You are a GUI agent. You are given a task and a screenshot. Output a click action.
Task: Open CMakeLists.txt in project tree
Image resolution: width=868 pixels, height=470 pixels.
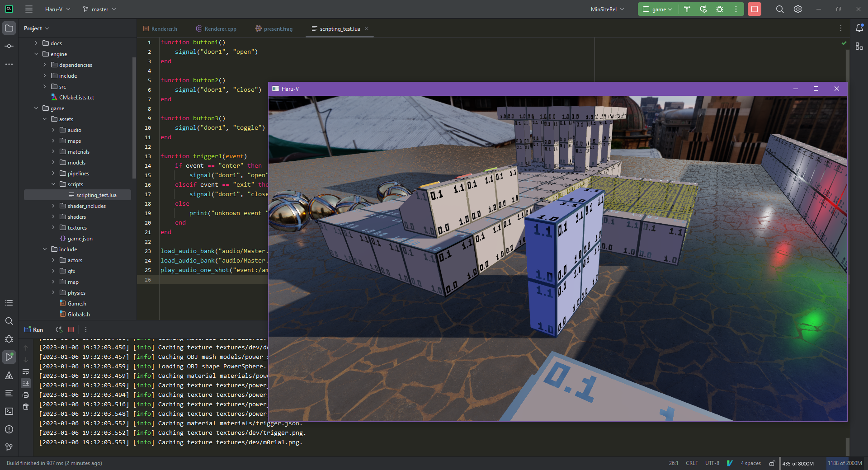72,98
